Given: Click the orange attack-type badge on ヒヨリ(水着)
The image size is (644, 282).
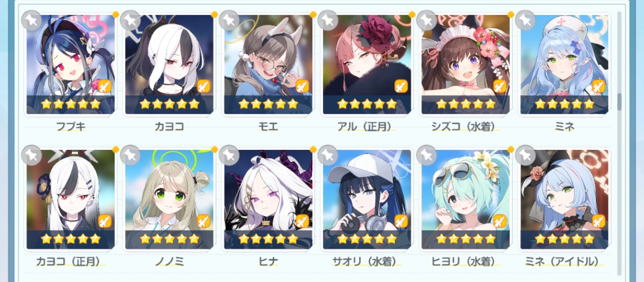Looking at the screenshot, I should pos(500,221).
